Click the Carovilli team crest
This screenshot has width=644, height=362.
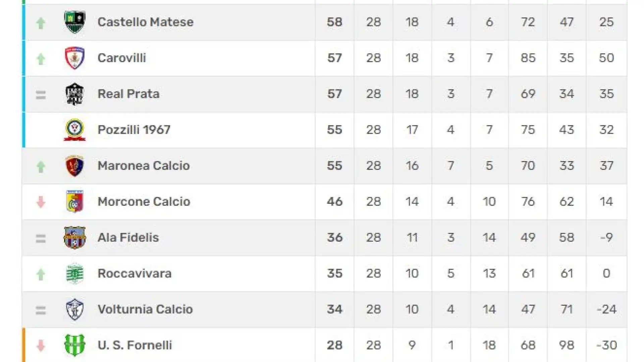click(x=74, y=58)
